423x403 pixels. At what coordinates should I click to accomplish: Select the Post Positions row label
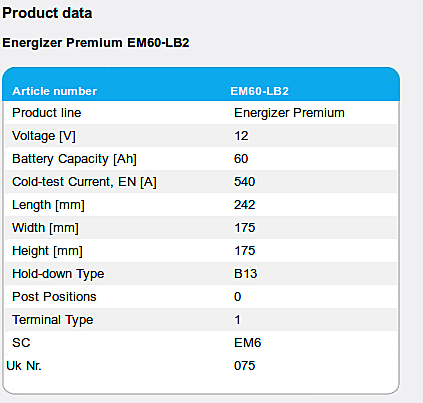(x=54, y=297)
